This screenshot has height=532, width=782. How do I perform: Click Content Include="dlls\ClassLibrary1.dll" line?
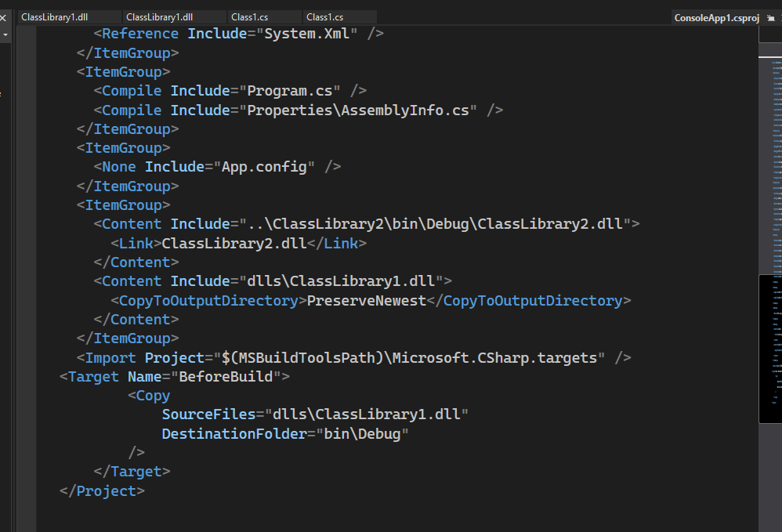coord(273,281)
